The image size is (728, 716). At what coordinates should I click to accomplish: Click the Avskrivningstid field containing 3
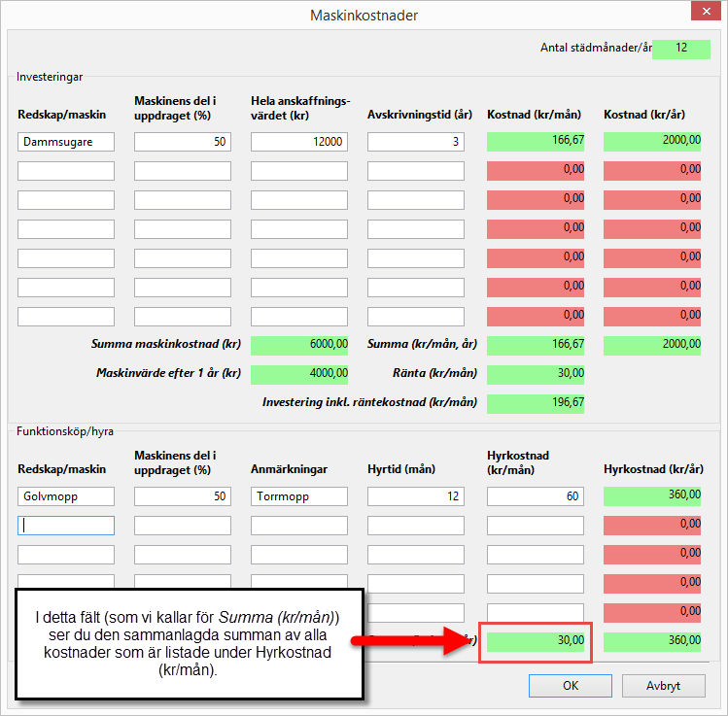point(416,142)
